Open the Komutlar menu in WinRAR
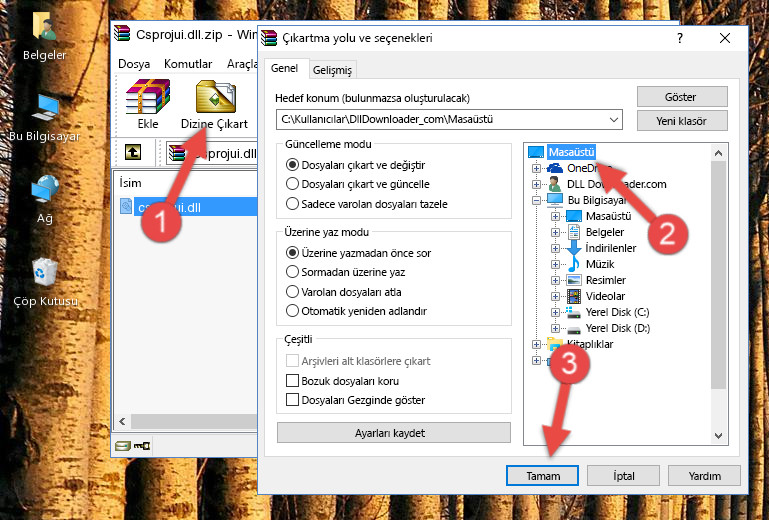 click(188, 64)
